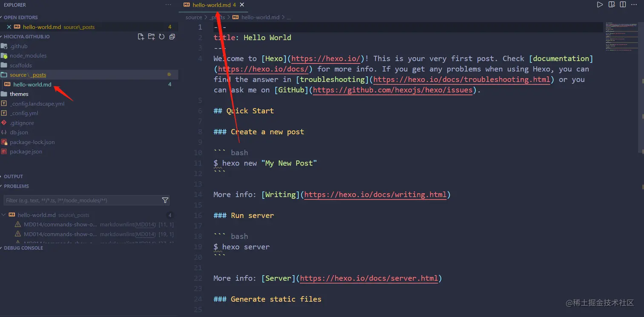Click the New File icon in Explorer
The width and height of the screenshot is (644, 317).
(141, 37)
